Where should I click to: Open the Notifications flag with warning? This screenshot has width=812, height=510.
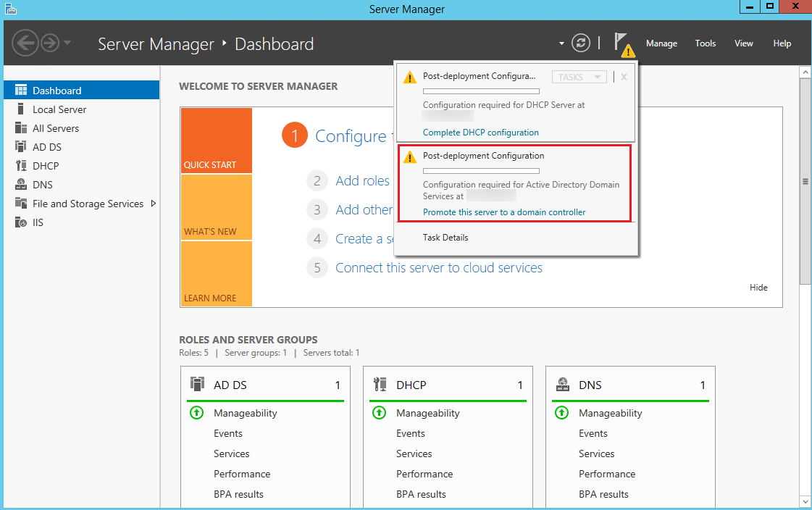click(x=624, y=44)
